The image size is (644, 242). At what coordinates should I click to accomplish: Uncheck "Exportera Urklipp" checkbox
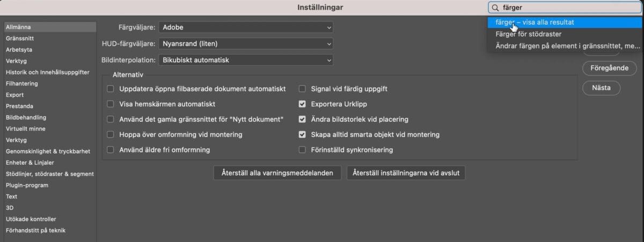302,104
